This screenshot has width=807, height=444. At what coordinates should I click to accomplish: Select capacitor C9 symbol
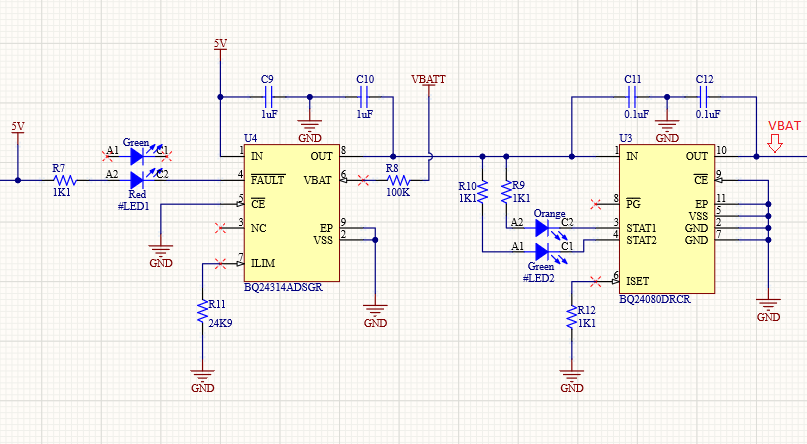click(x=268, y=97)
